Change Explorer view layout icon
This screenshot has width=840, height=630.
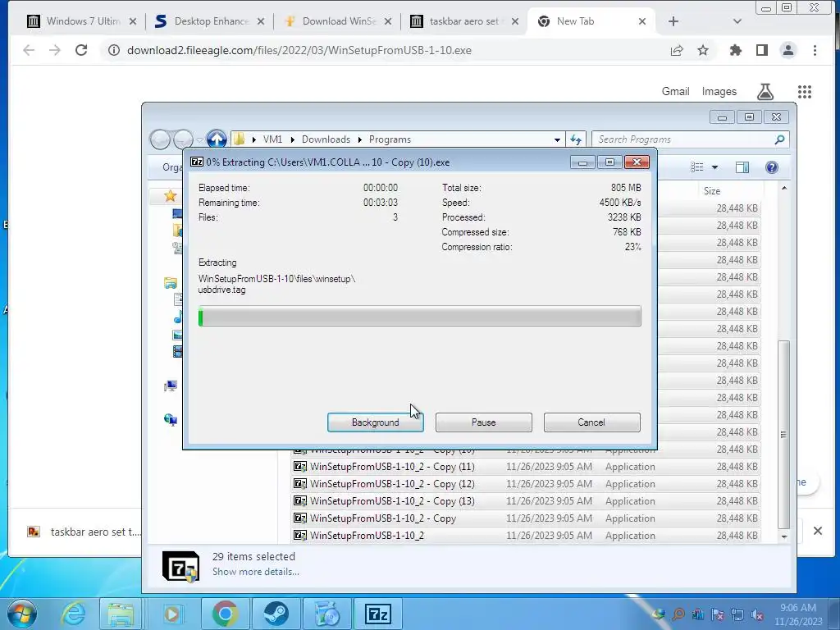(697, 167)
